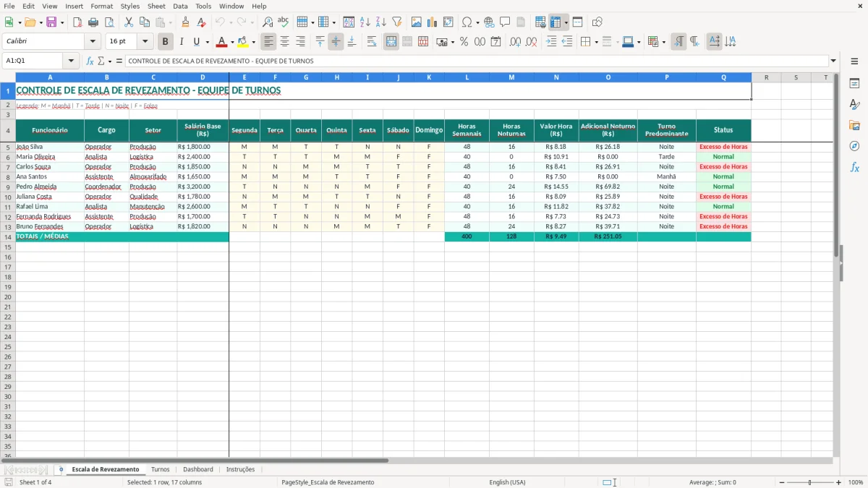Open the Styles menu
This screenshot has height=488, width=868.
130,6
